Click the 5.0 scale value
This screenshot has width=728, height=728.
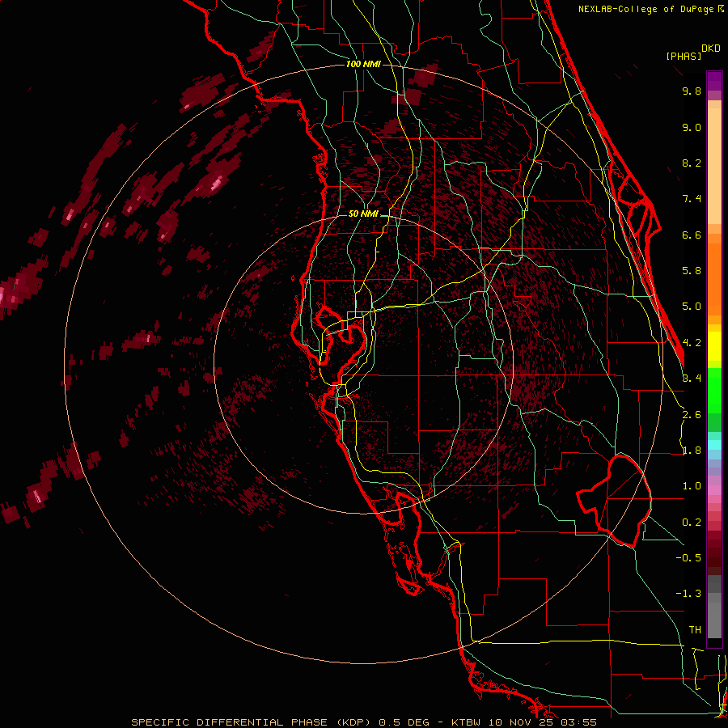coord(692,307)
